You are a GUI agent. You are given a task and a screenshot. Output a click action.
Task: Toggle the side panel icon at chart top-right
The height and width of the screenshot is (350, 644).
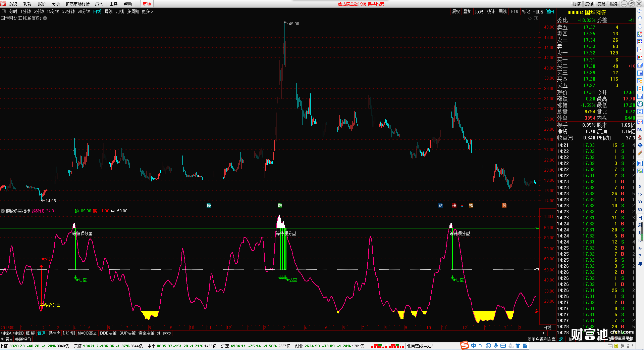536,18
